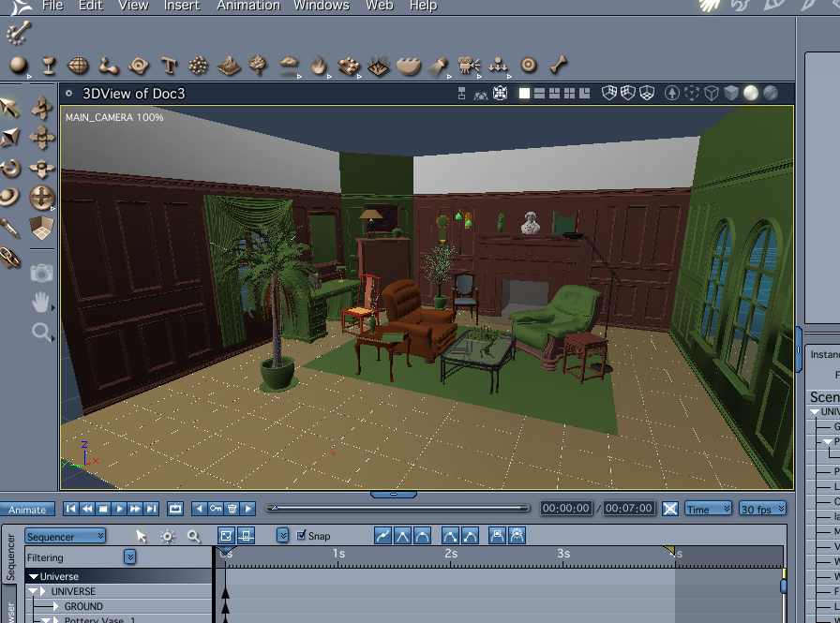Toggle loop playback button
Image resolution: width=840 pixels, height=623 pixels.
coord(175,509)
